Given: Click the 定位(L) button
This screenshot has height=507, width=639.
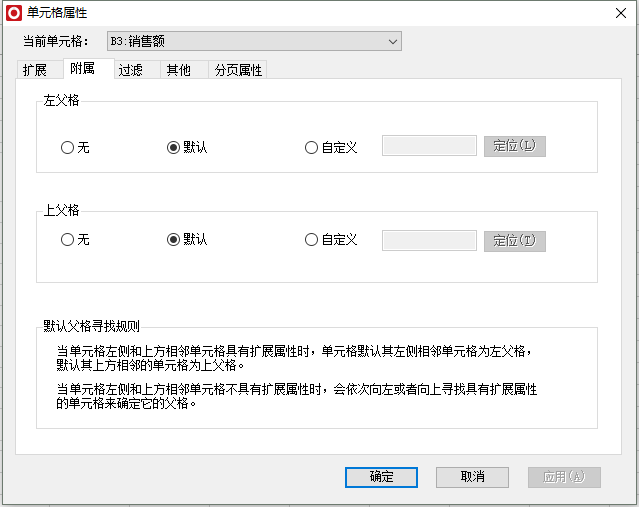Looking at the screenshot, I should (x=515, y=146).
